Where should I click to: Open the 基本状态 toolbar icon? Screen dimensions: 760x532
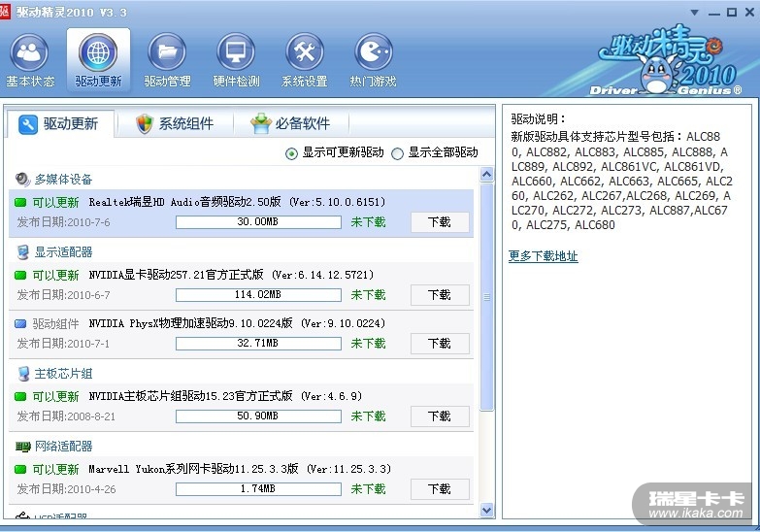(29, 51)
